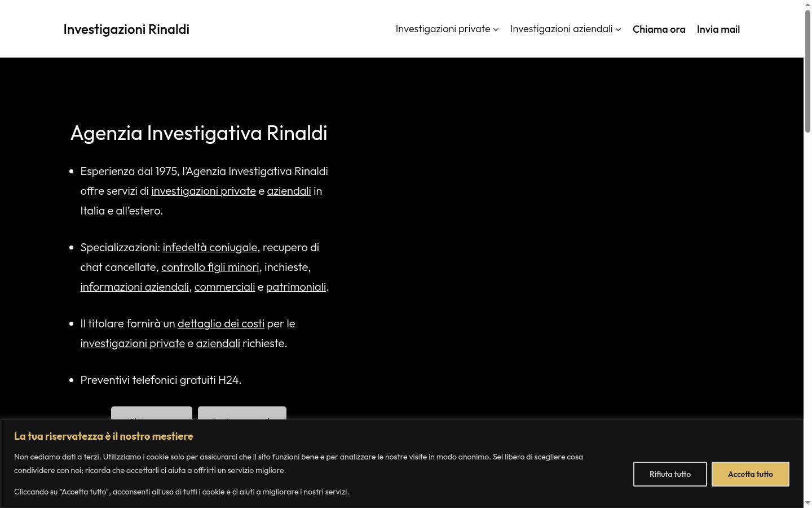The width and height of the screenshot is (812, 508).
Task: Open the Investigazioni private dropdown menu
Action: pyautogui.click(x=447, y=29)
